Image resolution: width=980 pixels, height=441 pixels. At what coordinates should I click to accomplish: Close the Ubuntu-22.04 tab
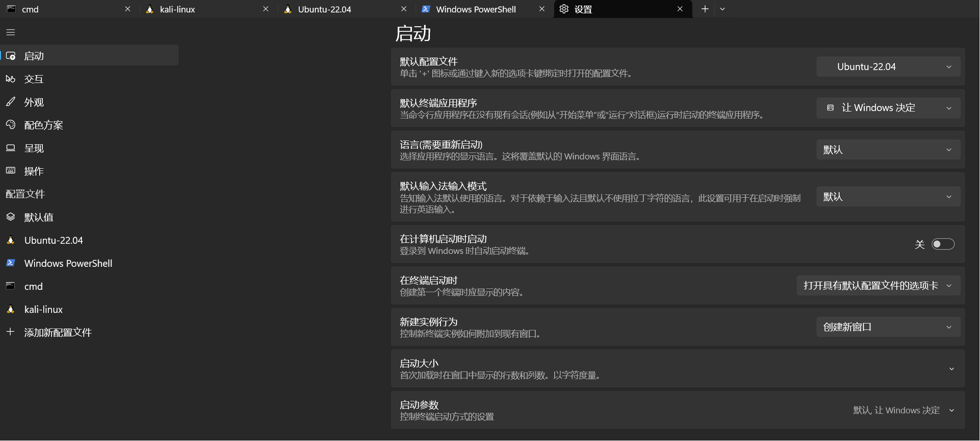pos(404,9)
